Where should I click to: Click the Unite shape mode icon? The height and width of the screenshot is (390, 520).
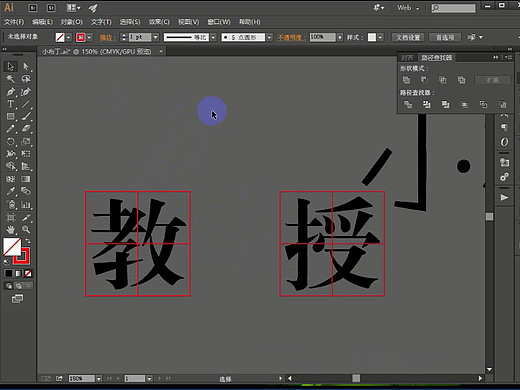pyautogui.click(x=406, y=80)
